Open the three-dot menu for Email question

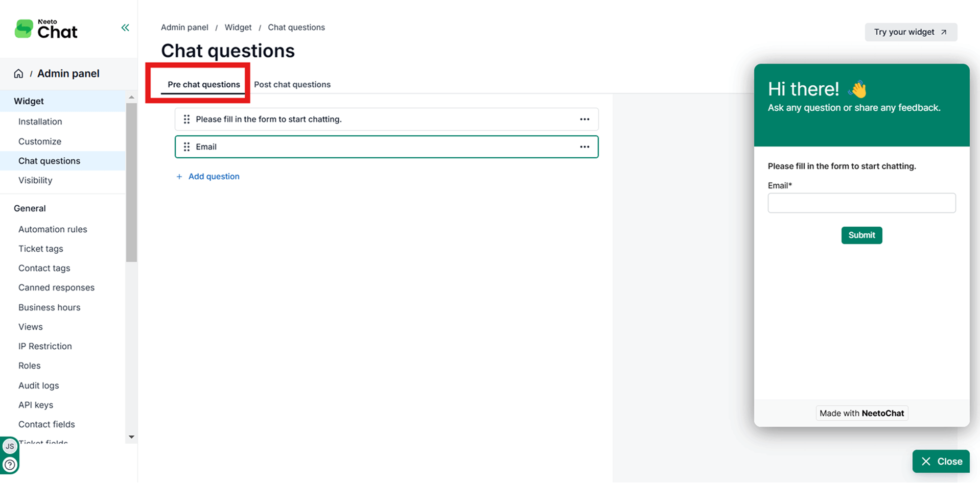point(585,147)
